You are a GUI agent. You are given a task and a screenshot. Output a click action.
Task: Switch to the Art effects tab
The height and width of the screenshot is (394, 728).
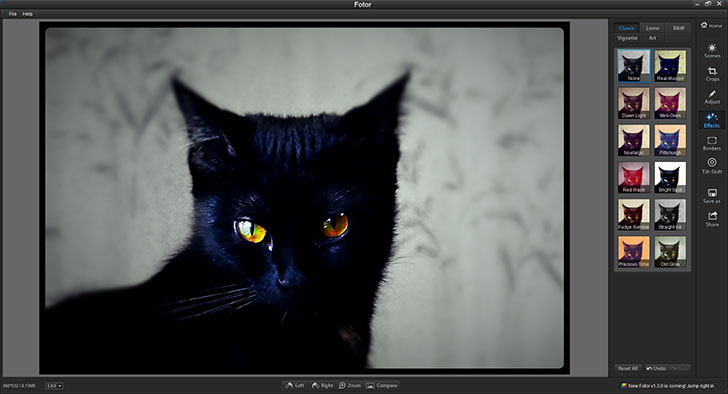click(652, 38)
